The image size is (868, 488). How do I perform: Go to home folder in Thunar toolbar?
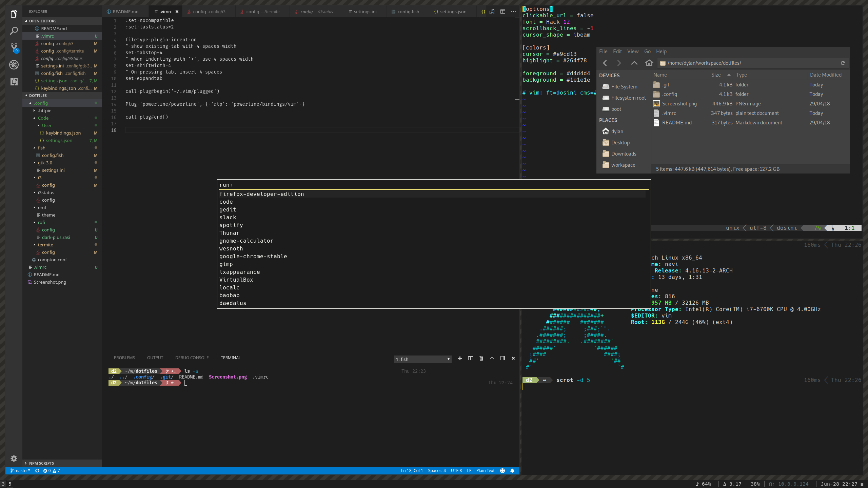point(649,63)
